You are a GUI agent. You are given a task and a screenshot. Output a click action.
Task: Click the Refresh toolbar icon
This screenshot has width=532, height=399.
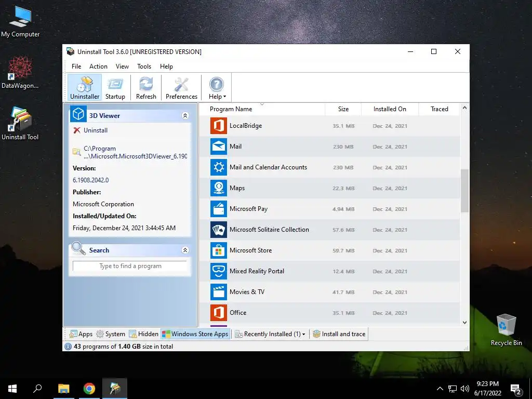coord(146,87)
